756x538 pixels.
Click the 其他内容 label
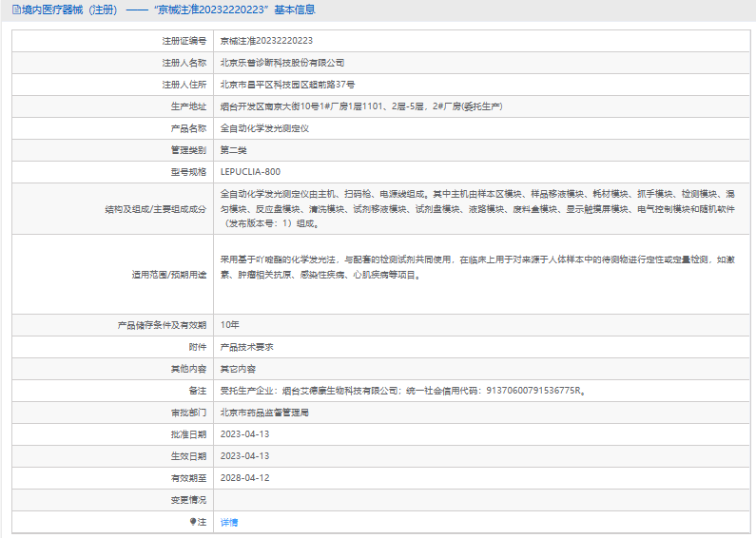[188, 369]
